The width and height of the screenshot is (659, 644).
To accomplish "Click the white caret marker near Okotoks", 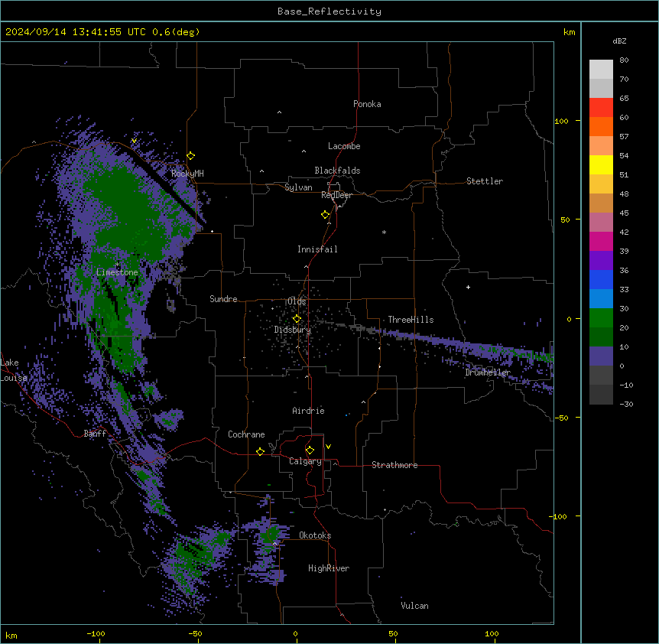I will [275, 544].
